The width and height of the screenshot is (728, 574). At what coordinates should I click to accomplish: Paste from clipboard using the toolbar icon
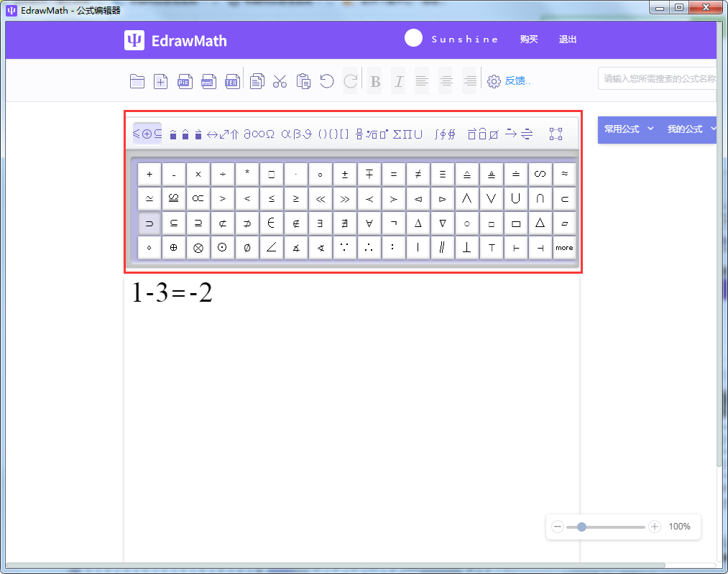303,81
